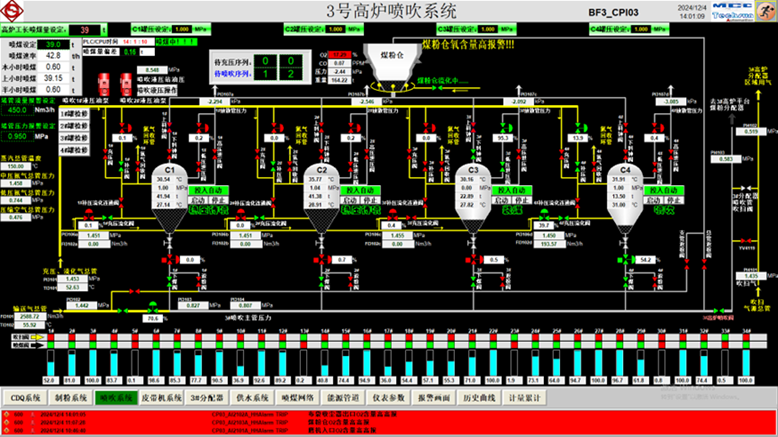Viewport: 778px width, 437px height.
Task: Click the 喷煤设定 setpoint field
Action: 55,45
